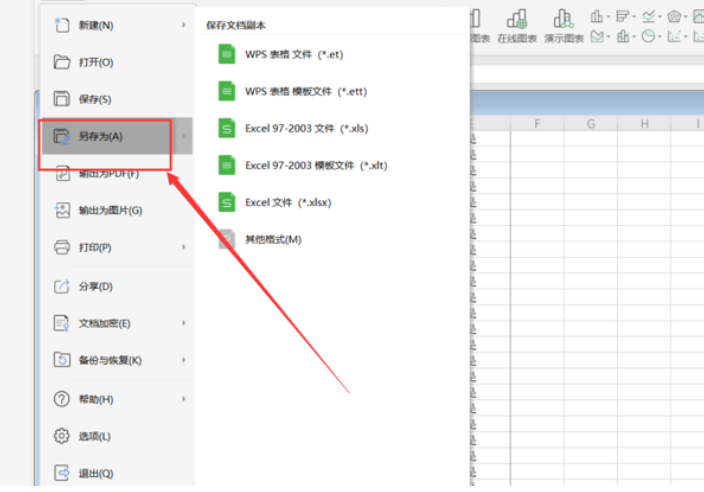704x492 pixels.
Task: Open the combo chart dropdown arrow
Action: pos(634,36)
